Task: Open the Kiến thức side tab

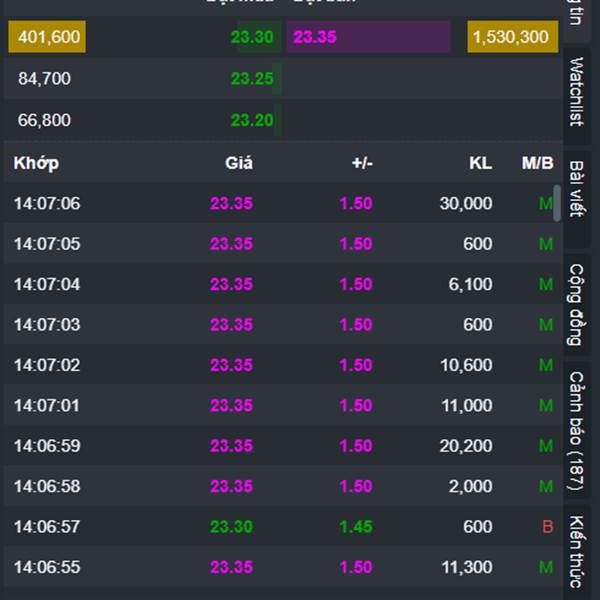Action: pos(576,551)
